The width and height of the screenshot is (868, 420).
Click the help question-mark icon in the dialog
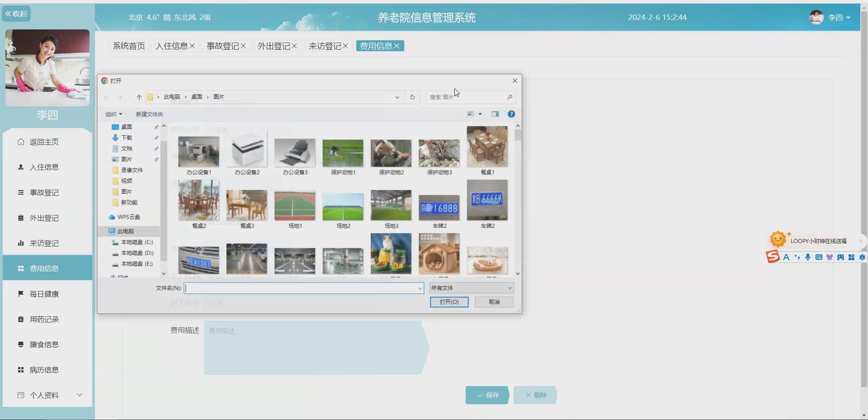click(511, 114)
